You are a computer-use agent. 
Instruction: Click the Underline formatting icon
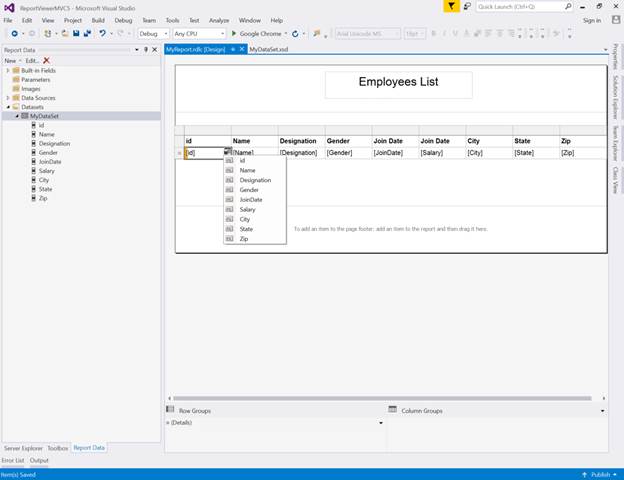pos(455,34)
